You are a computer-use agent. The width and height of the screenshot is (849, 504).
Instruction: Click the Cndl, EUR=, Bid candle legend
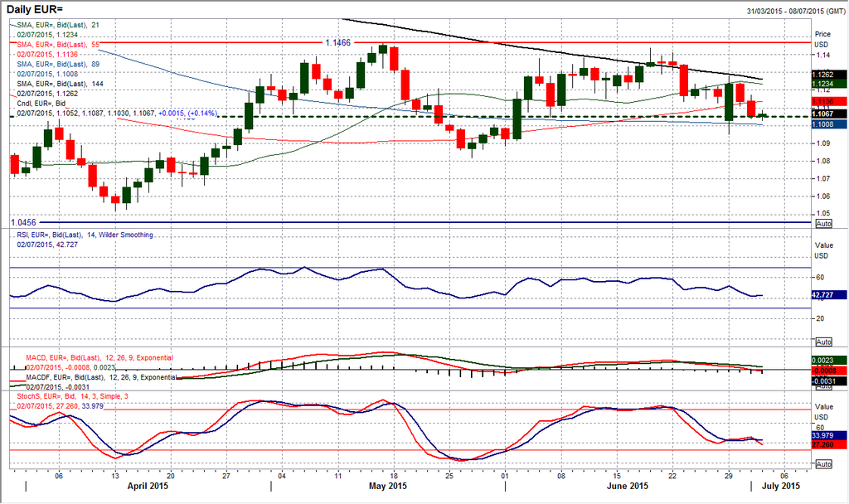click(x=41, y=104)
